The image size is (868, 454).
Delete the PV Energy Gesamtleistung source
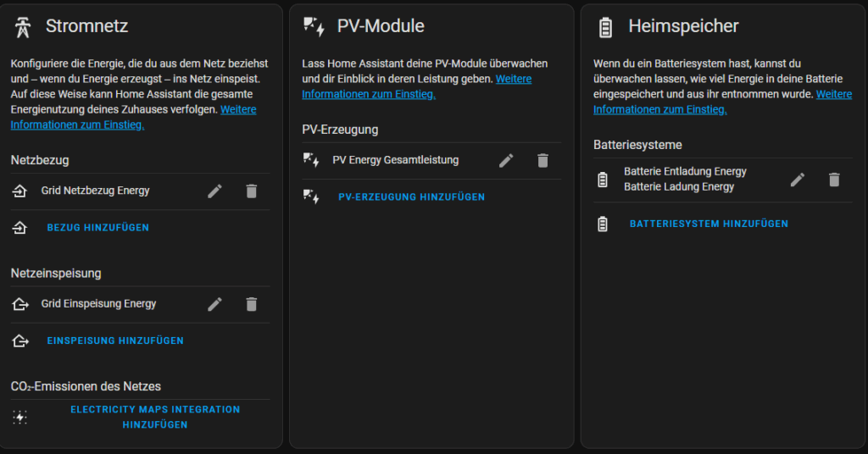click(542, 161)
